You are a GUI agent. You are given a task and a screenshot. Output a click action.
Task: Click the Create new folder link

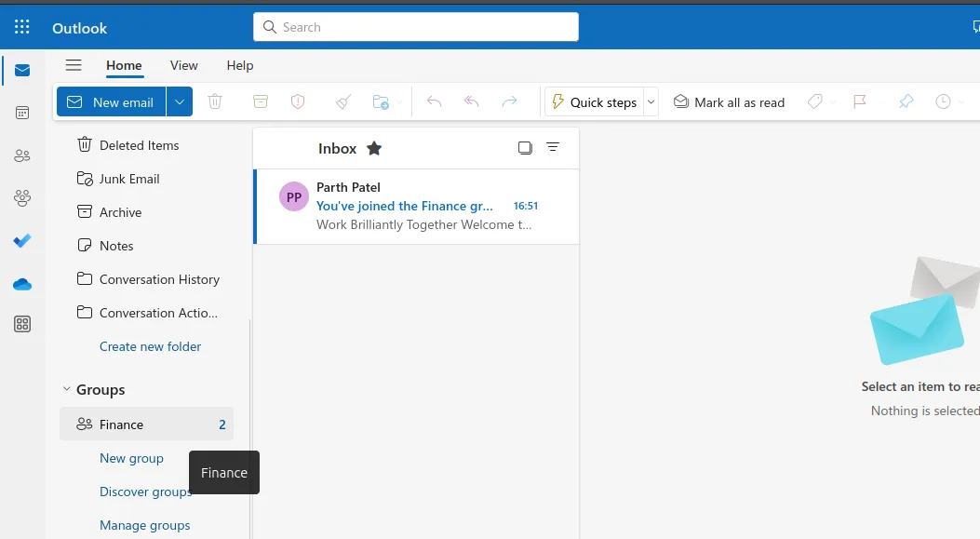tap(150, 346)
